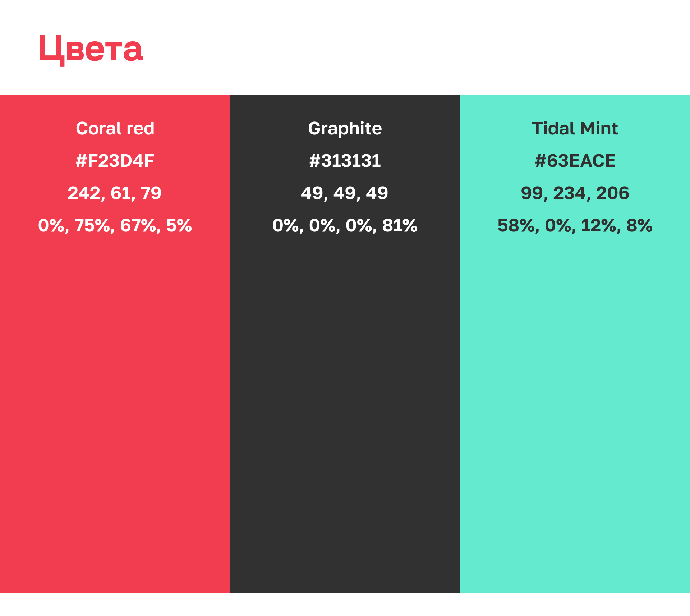Click CMYK value 58%, 0%, 12%, 8%
690x616 pixels.
coord(575,225)
